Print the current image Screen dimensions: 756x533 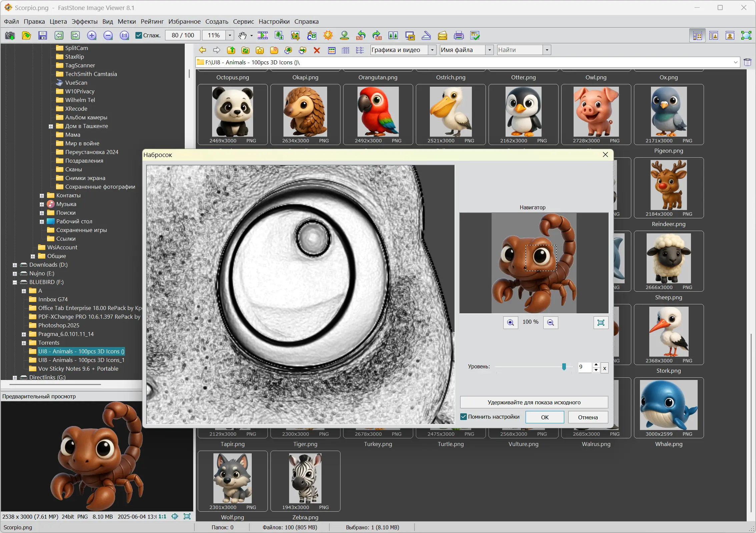tap(458, 35)
